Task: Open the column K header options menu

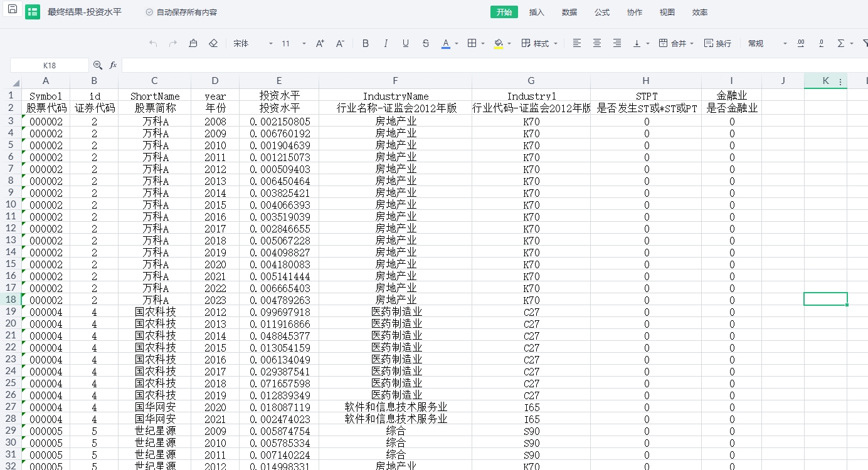Action: pos(840,81)
